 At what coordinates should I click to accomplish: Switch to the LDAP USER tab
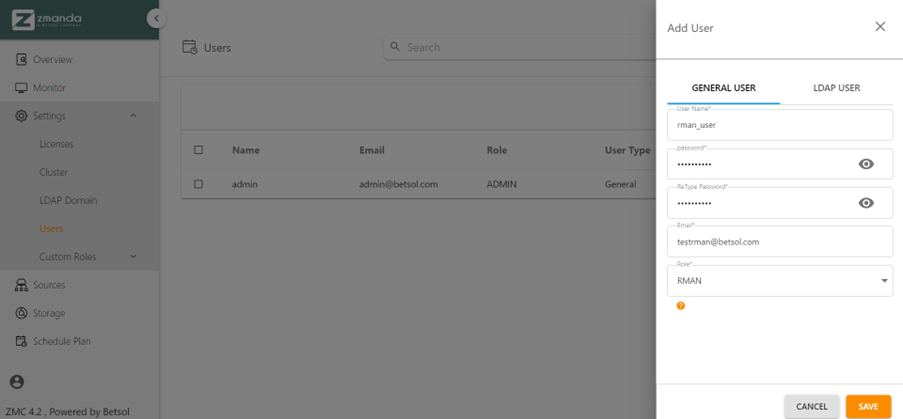(x=836, y=88)
